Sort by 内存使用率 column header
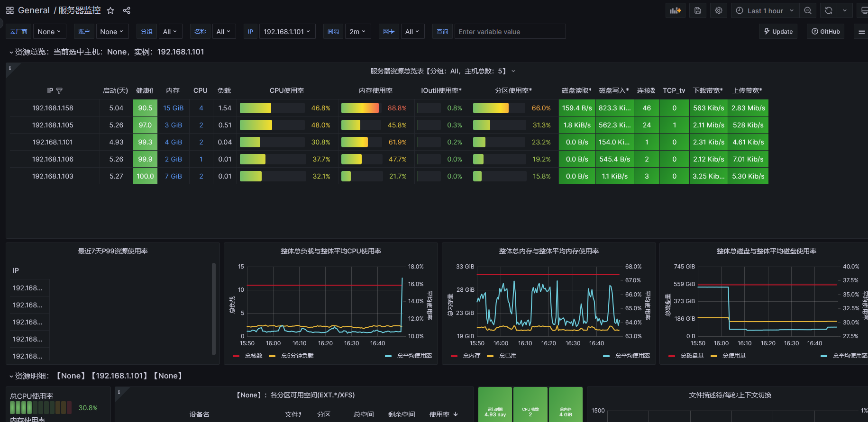Viewport: 868px width, 422px height. [375, 90]
